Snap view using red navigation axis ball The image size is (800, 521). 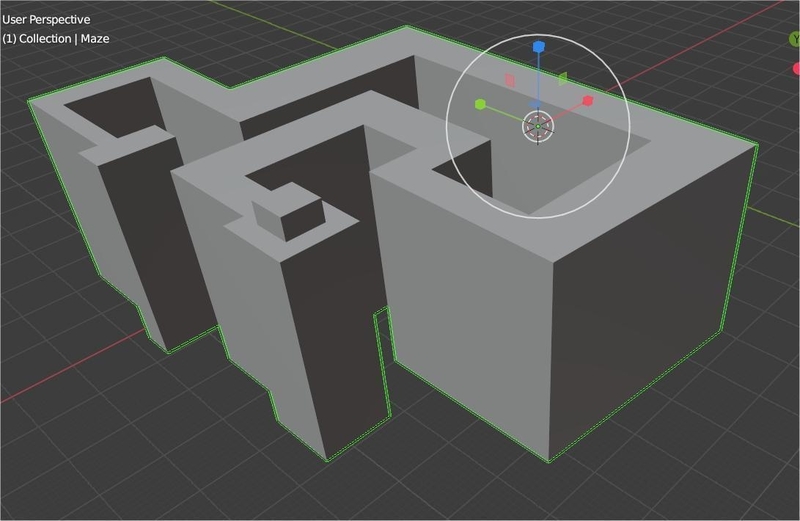coord(796,69)
